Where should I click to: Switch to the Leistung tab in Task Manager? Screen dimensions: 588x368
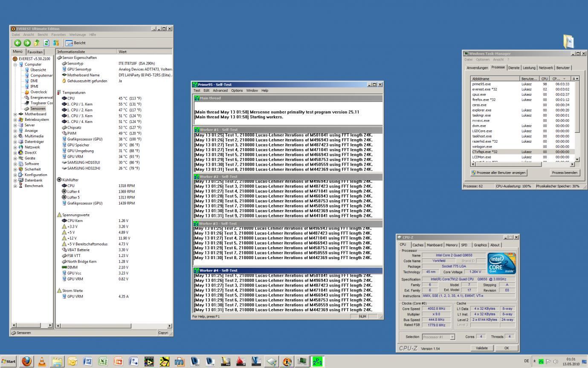tap(529, 68)
